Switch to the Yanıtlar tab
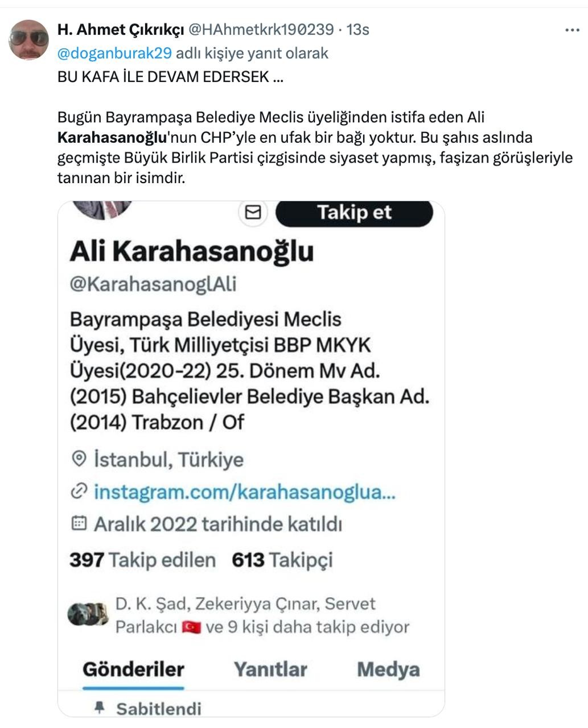The height and width of the screenshot is (728, 588). click(x=270, y=669)
